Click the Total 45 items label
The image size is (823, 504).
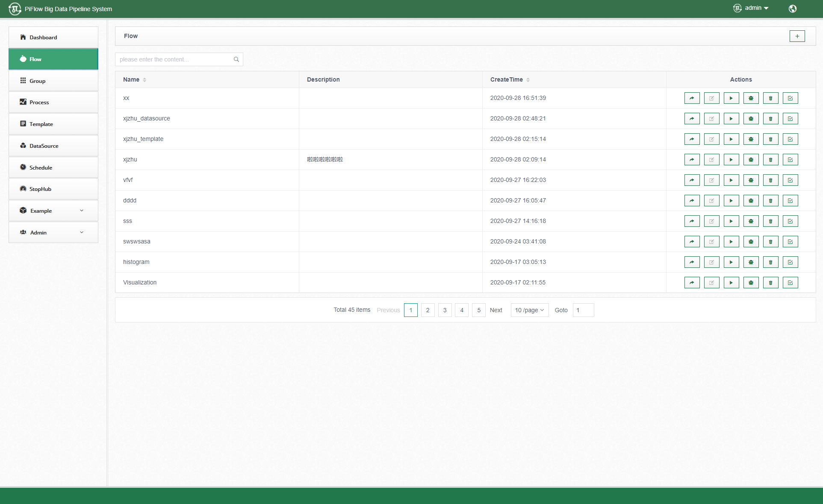pyautogui.click(x=352, y=310)
